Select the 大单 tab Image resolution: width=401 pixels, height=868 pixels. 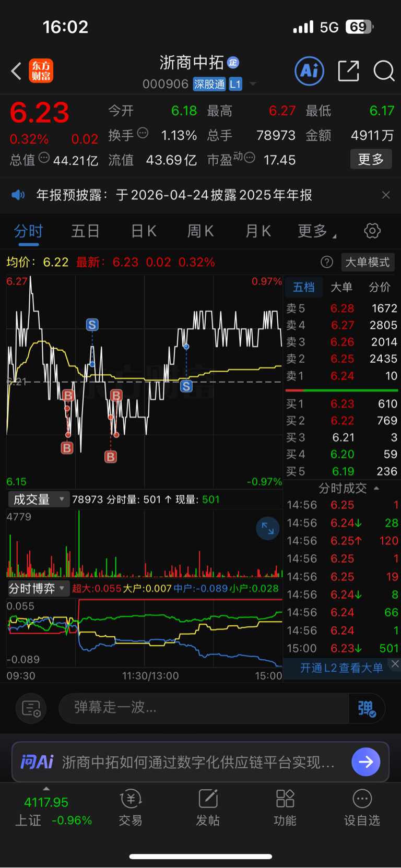(x=341, y=287)
